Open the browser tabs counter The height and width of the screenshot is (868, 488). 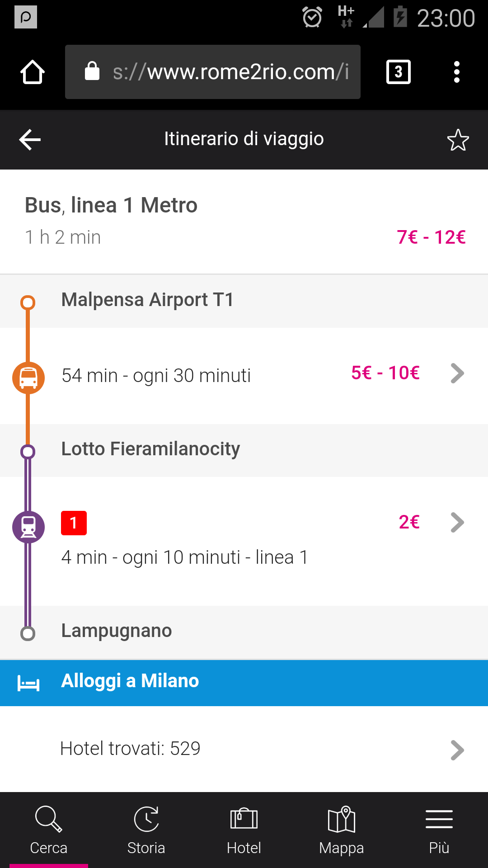pyautogui.click(x=398, y=72)
